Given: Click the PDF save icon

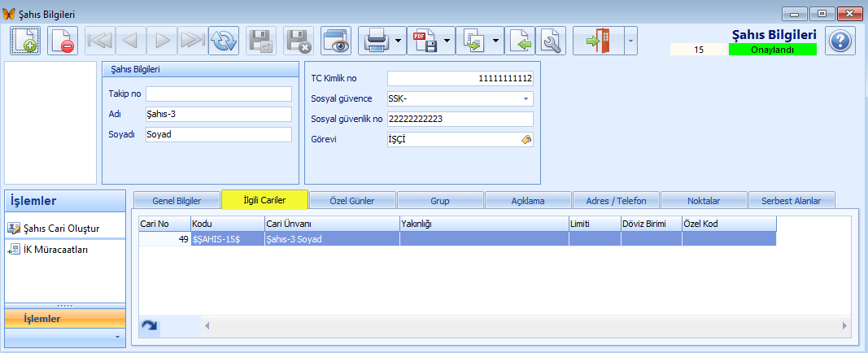Looking at the screenshot, I should click(x=425, y=41).
